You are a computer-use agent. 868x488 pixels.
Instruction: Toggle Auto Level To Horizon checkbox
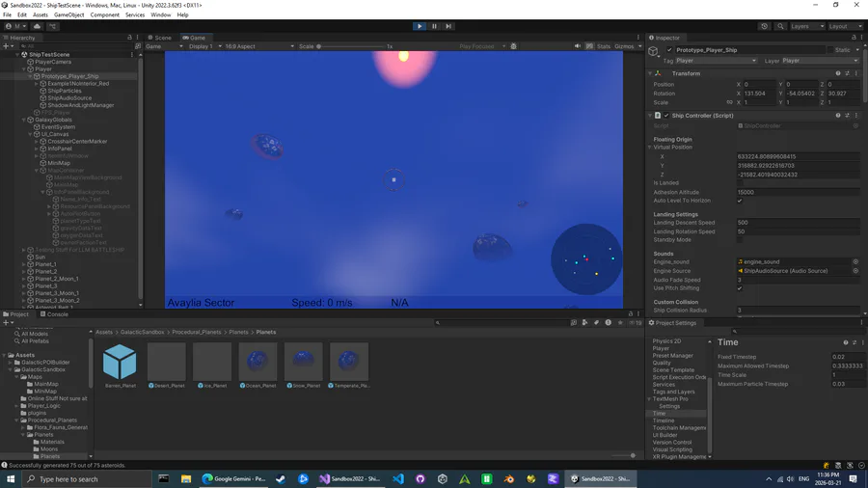pyautogui.click(x=740, y=201)
